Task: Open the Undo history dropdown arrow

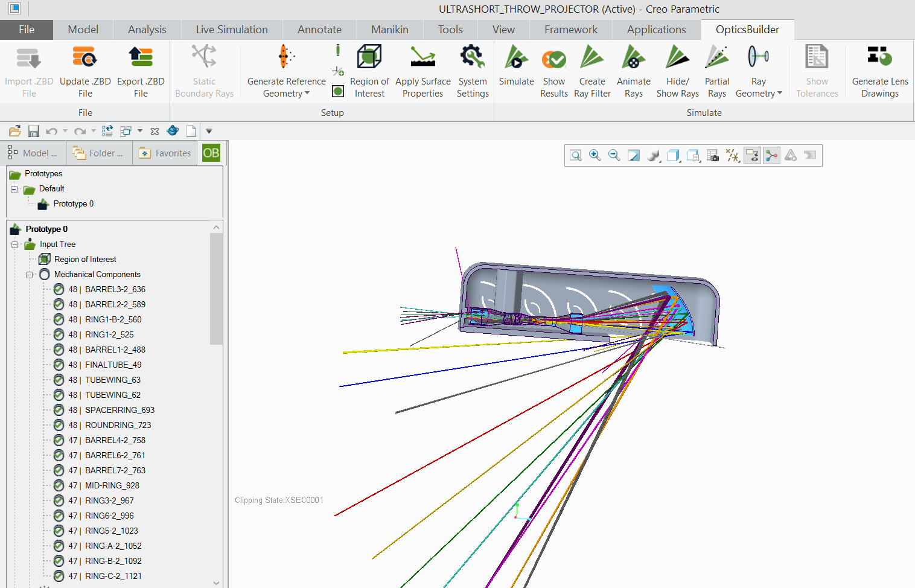Action: pos(65,131)
